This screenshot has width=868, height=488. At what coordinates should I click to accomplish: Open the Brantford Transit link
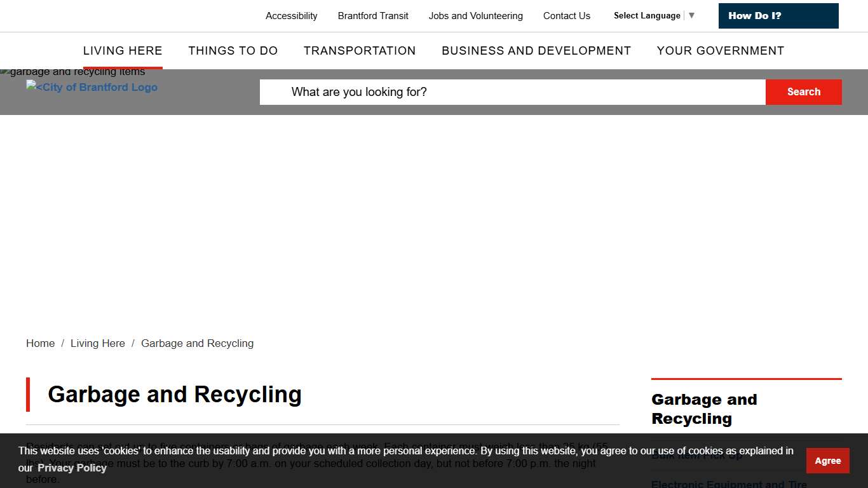[373, 15]
